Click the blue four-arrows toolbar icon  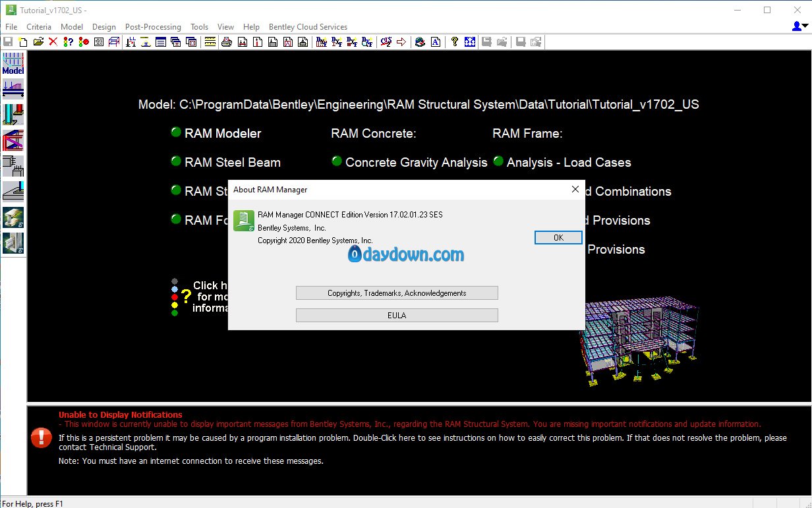pyautogui.click(x=469, y=42)
